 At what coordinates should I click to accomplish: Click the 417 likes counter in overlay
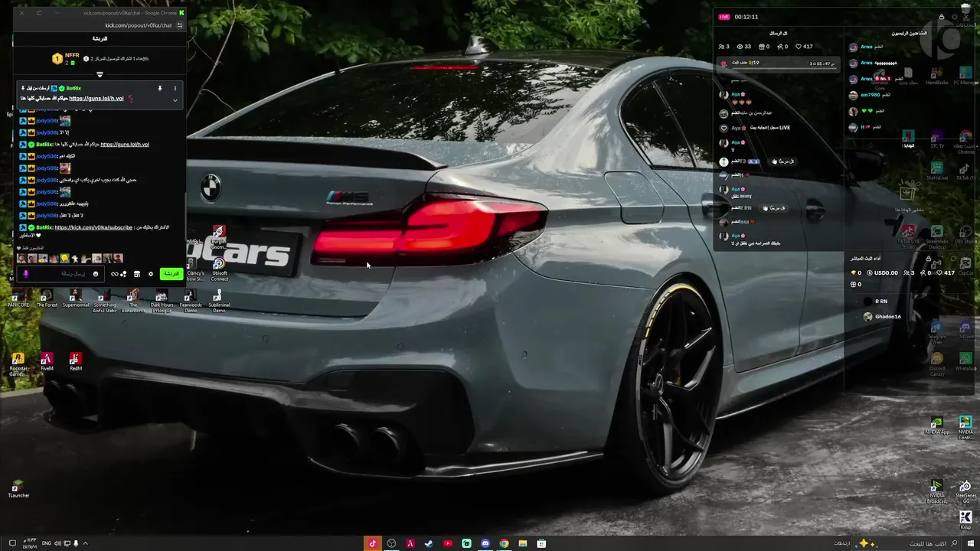pyautogui.click(x=805, y=47)
